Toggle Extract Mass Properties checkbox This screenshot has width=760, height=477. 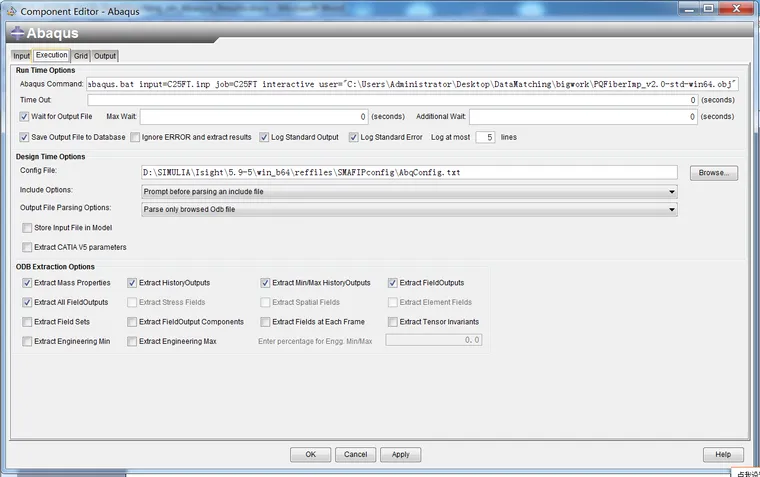[27, 283]
